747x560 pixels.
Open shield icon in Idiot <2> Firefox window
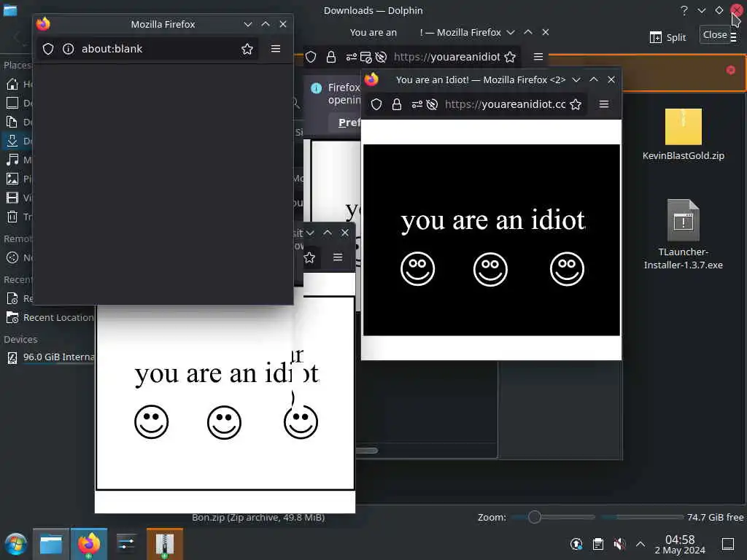click(x=376, y=104)
